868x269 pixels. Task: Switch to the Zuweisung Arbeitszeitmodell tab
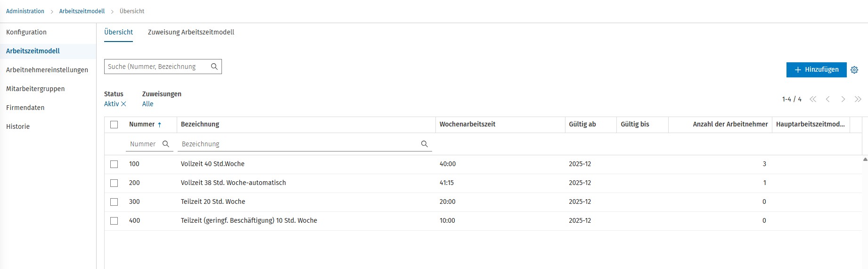click(x=191, y=32)
